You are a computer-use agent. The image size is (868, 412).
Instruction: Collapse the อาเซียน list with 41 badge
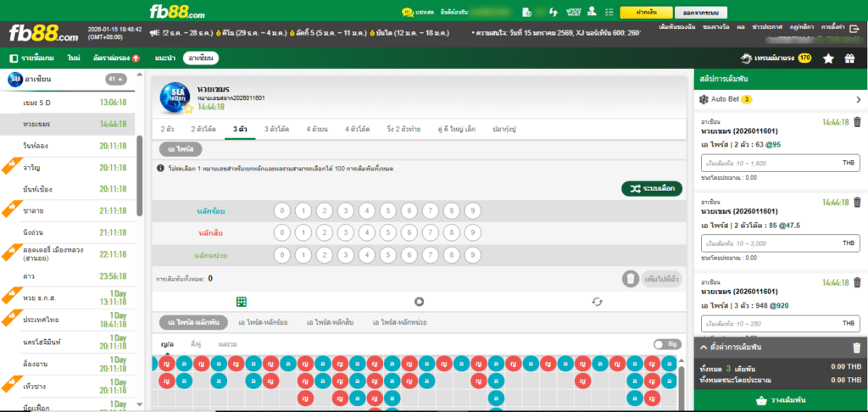(116, 79)
